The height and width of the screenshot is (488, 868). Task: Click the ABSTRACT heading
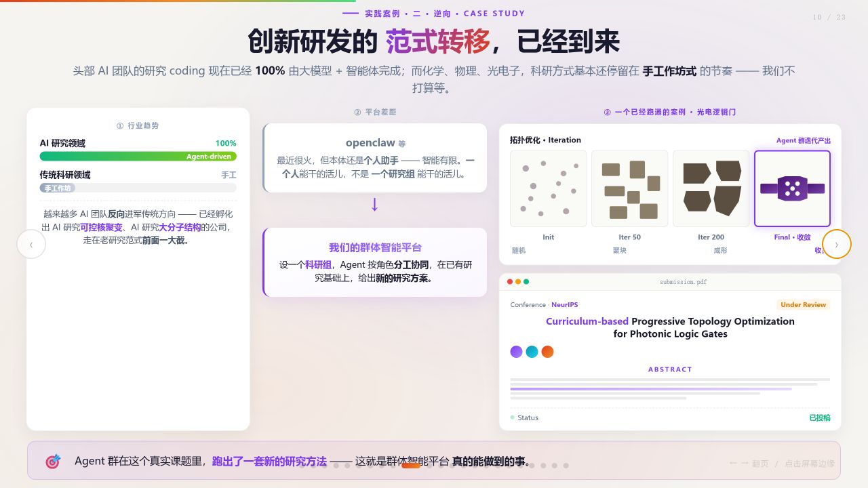click(x=670, y=369)
